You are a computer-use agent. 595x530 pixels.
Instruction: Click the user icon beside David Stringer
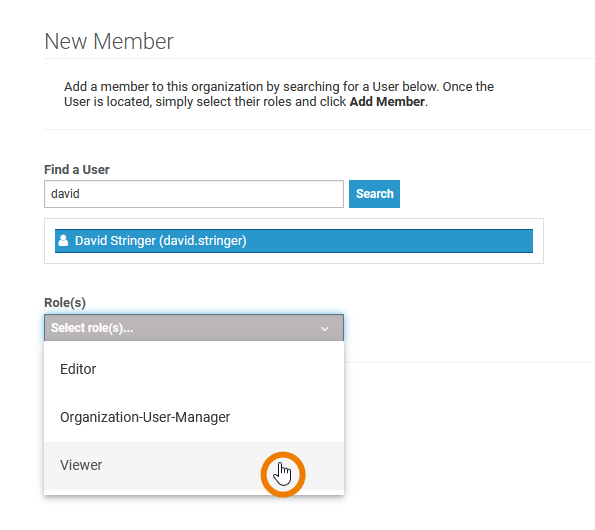(x=63, y=241)
